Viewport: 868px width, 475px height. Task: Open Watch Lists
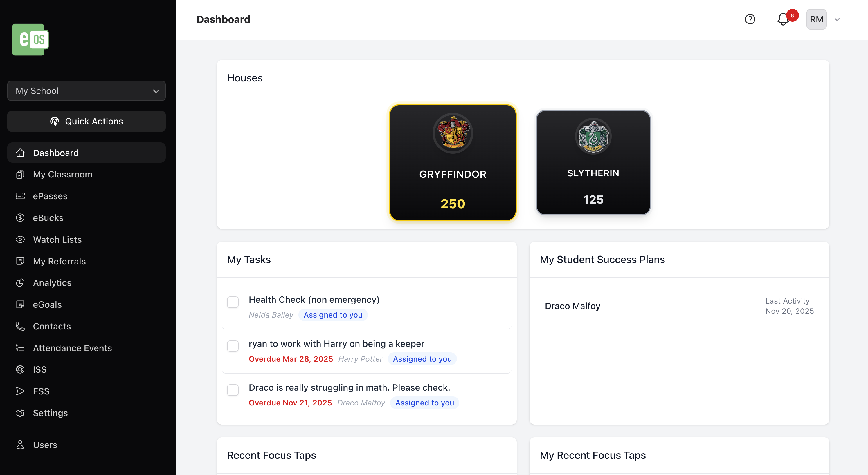tap(57, 239)
